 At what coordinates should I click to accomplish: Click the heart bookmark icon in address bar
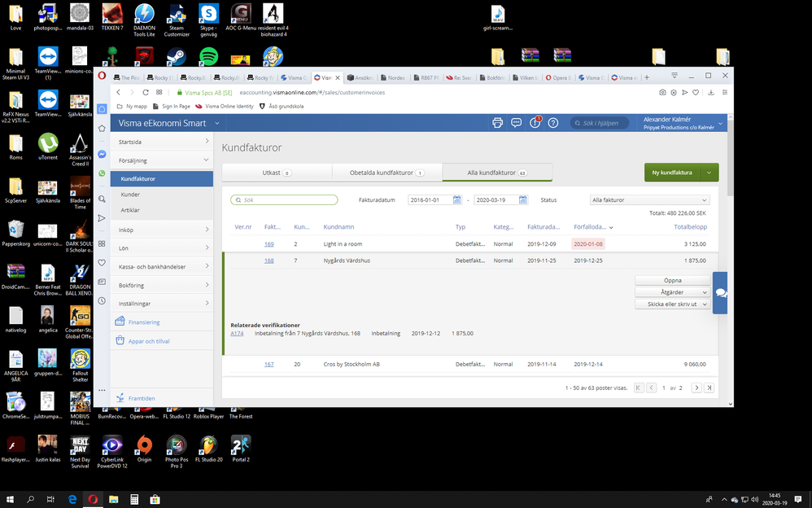coord(696,92)
